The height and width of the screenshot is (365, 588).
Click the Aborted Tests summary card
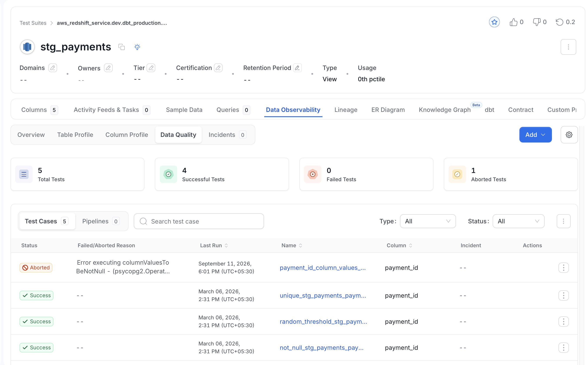click(x=510, y=174)
